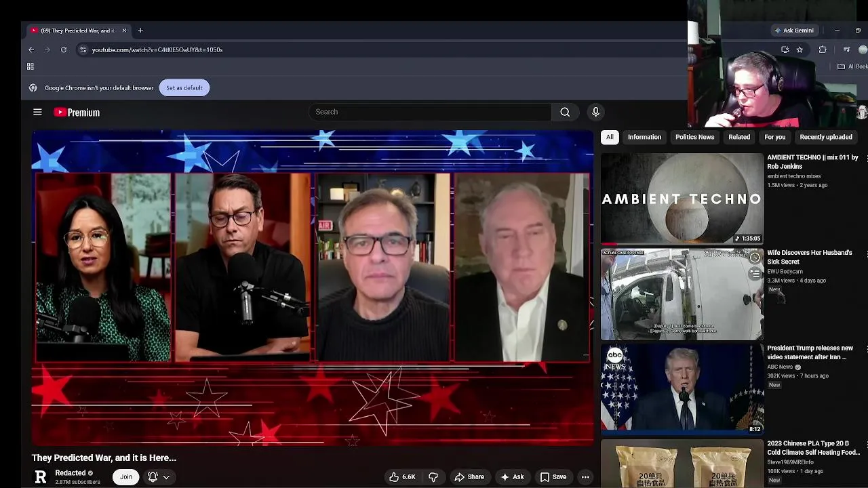
Task: Join the Redacted channel membership
Action: point(126,477)
